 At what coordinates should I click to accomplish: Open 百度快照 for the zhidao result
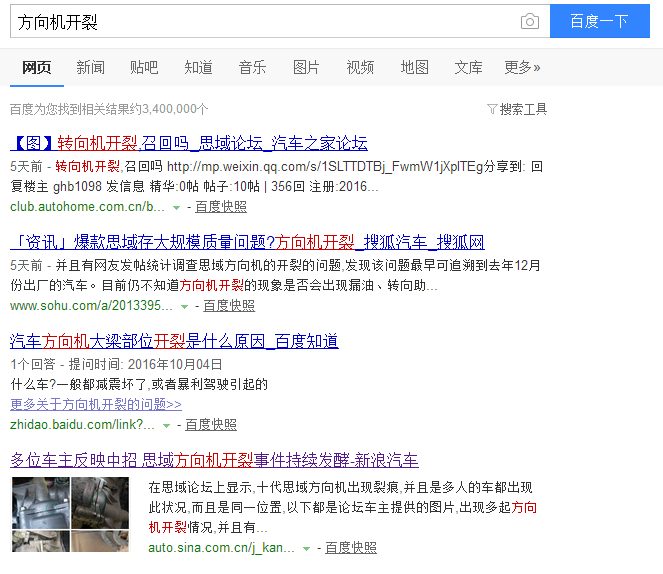[x=211, y=425]
